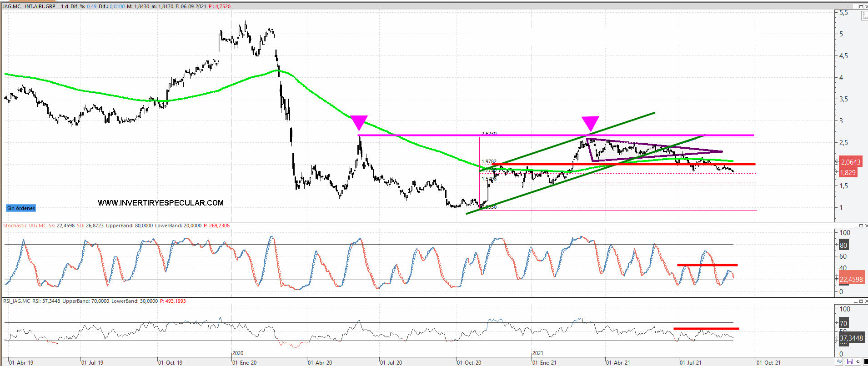
Task: Click the 22,4598 stochastic value tag
Action: 851,279
